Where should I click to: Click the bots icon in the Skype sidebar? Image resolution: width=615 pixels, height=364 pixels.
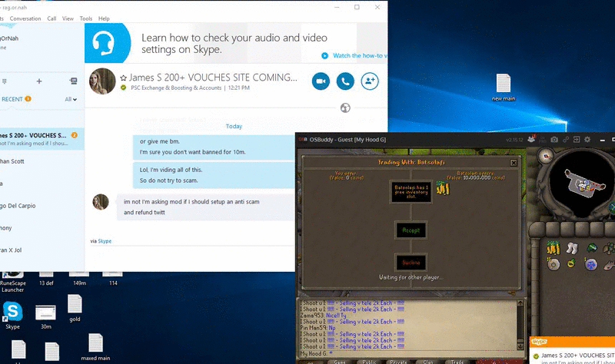click(73, 81)
